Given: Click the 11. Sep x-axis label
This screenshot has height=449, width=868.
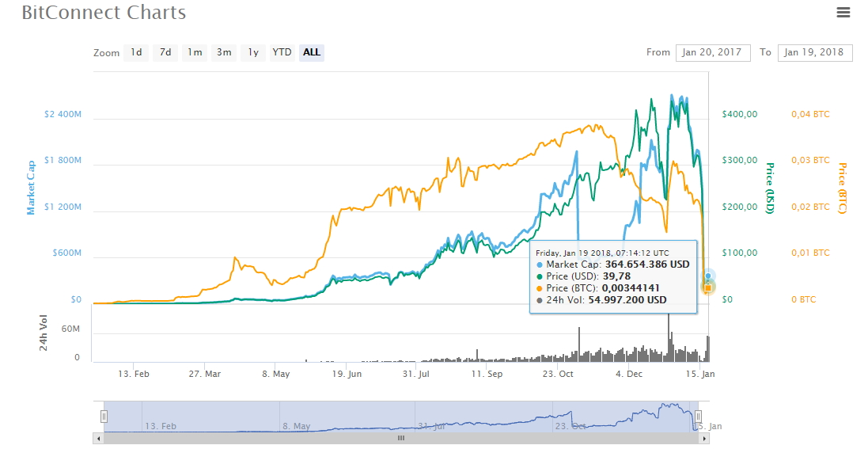Looking at the screenshot, I should pyautogui.click(x=487, y=374).
